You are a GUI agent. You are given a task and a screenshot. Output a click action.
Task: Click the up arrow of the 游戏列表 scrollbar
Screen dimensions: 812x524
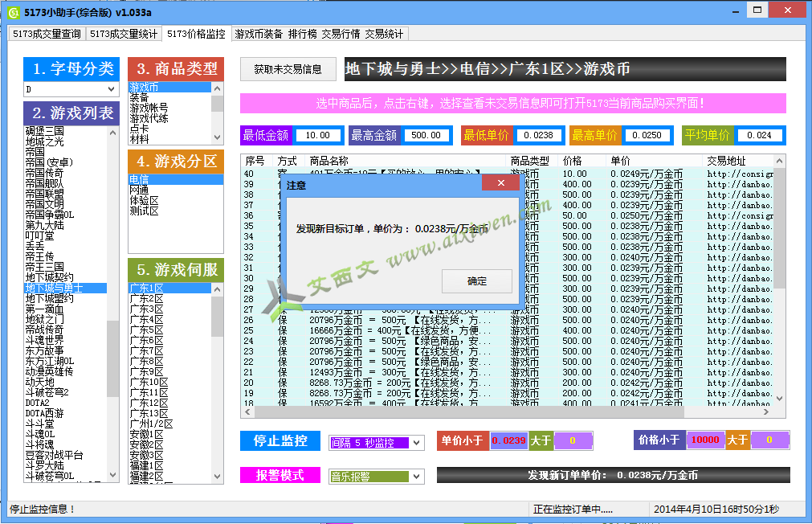(x=113, y=133)
